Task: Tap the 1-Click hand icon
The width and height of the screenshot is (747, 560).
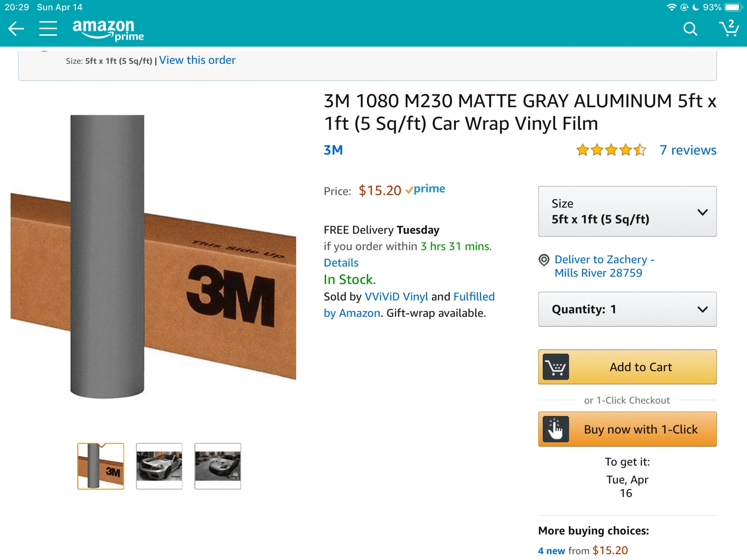Action: [x=556, y=429]
